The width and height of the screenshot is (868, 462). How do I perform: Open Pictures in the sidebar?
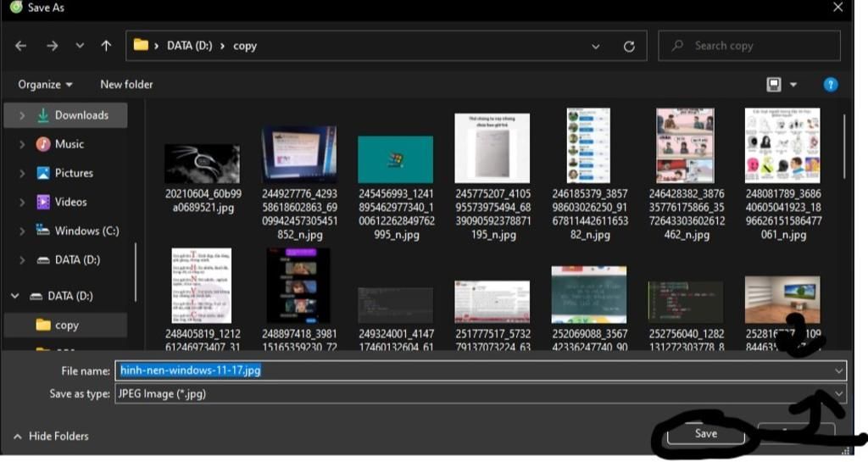point(74,173)
